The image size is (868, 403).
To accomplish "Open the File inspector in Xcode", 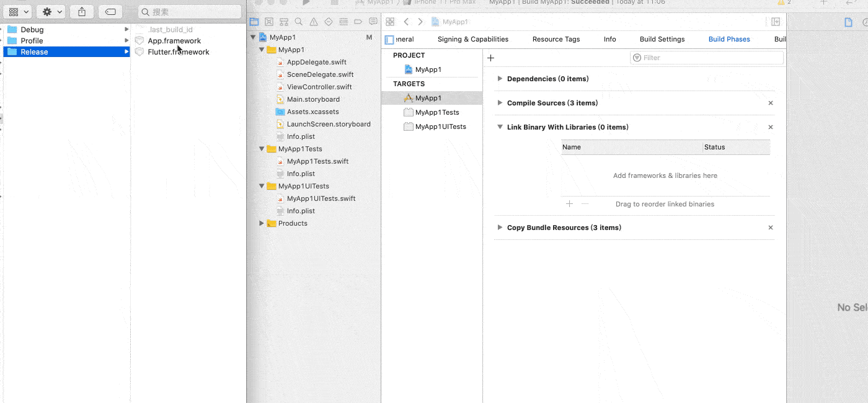I will click(849, 22).
